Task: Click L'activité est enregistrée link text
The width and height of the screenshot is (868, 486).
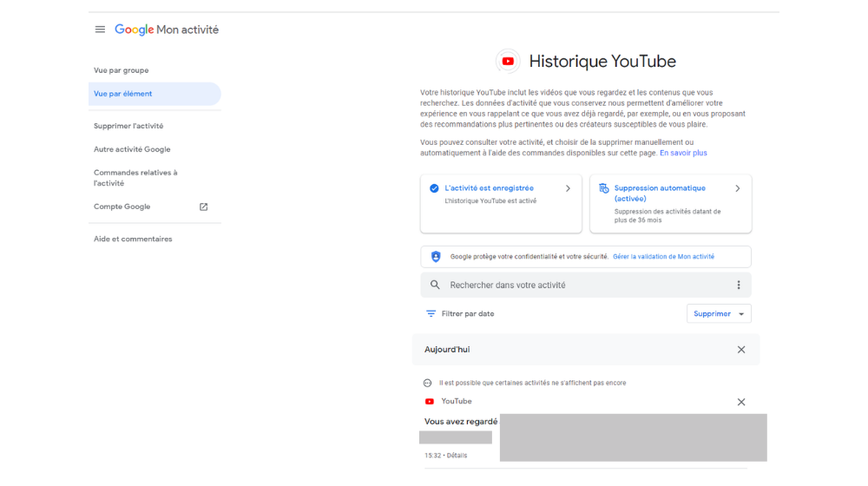Action: pyautogui.click(x=490, y=188)
